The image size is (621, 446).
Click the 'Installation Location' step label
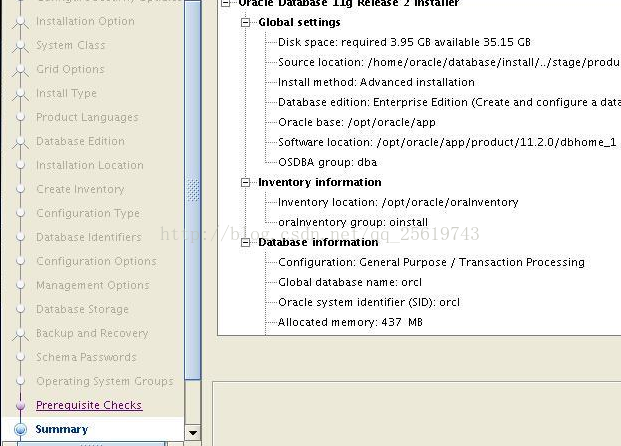pos(90,165)
